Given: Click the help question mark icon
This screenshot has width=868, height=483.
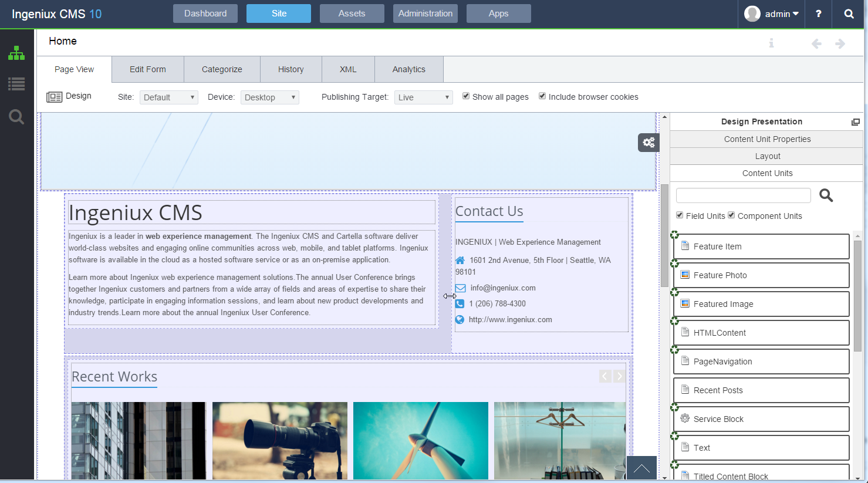Looking at the screenshot, I should (x=818, y=14).
